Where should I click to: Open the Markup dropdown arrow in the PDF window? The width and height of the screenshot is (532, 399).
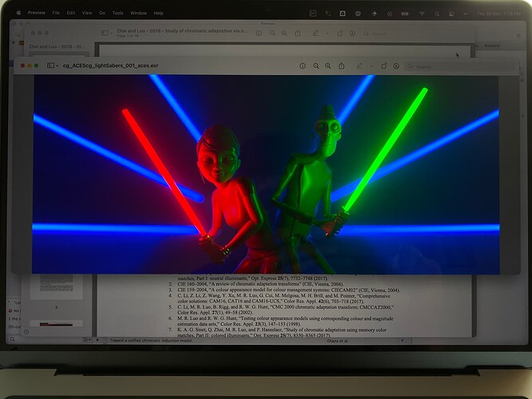(327, 34)
